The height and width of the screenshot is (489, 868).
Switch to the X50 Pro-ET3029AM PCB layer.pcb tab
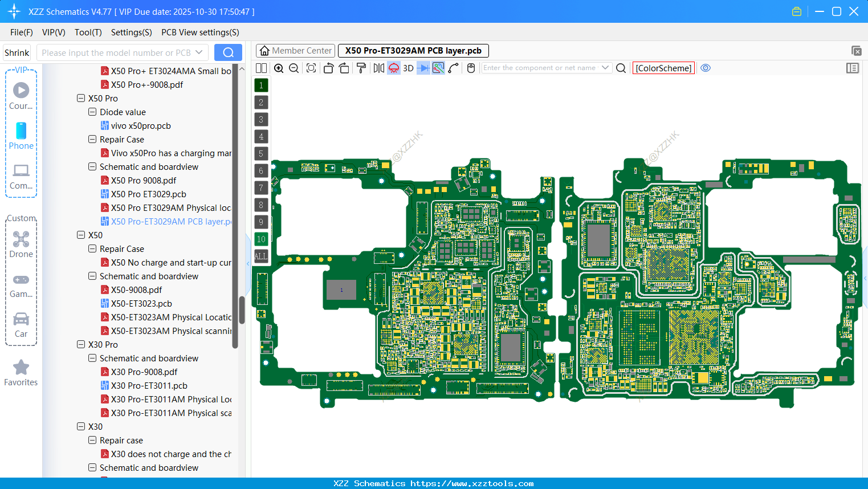(412, 50)
